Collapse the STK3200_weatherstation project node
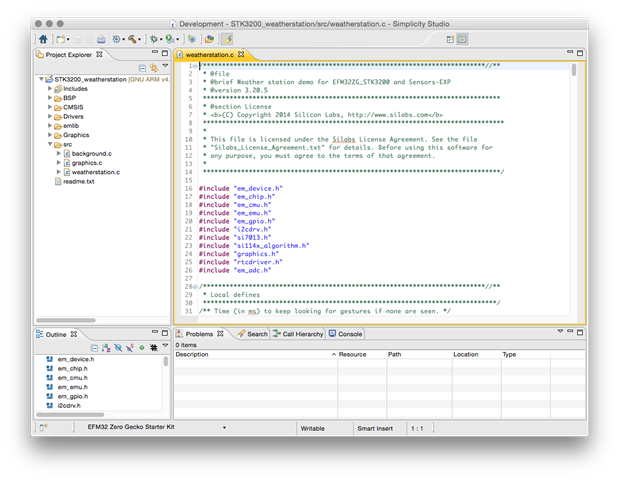The width and height of the screenshot is (619, 480). 41,79
